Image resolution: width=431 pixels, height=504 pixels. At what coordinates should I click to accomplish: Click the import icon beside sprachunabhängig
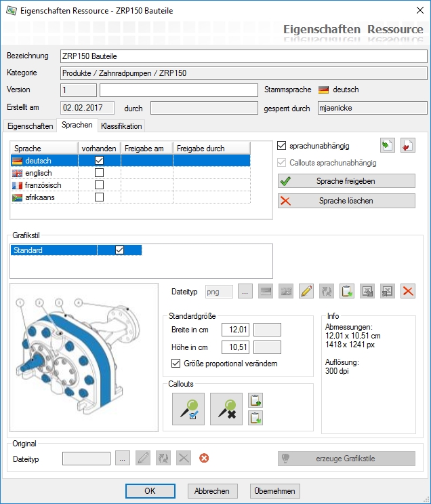click(x=388, y=146)
